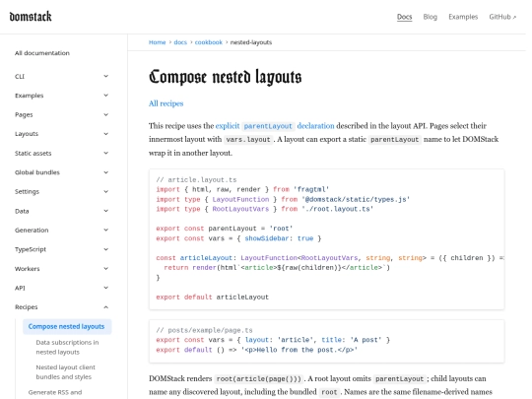
Task: Click the 'showSidebar: true' code line
Action: click(238, 238)
